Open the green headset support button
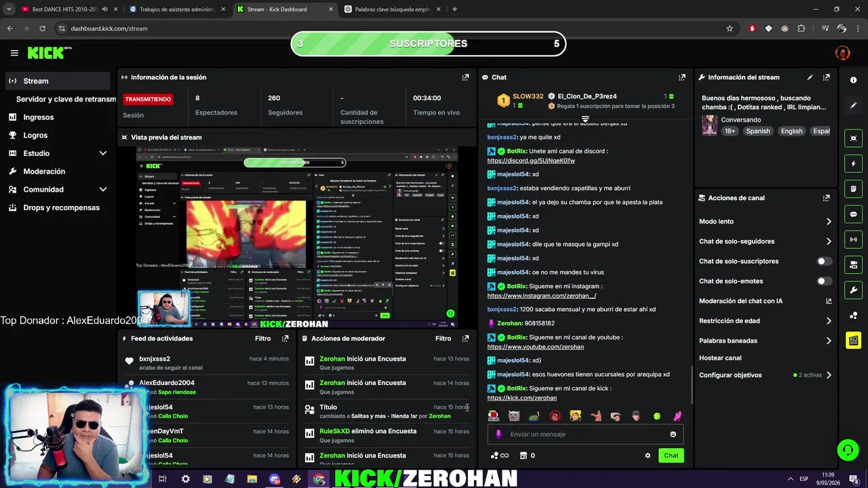 pos(847,449)
